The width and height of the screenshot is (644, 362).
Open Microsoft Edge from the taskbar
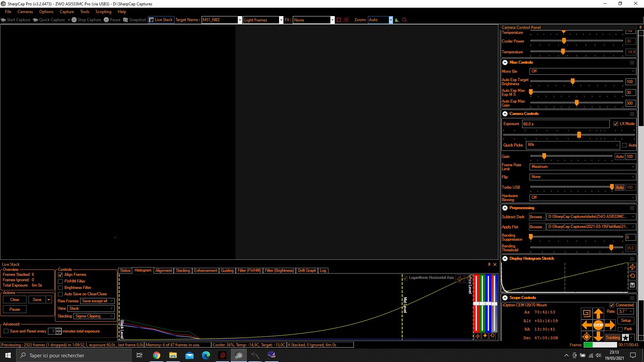(206, 355)
